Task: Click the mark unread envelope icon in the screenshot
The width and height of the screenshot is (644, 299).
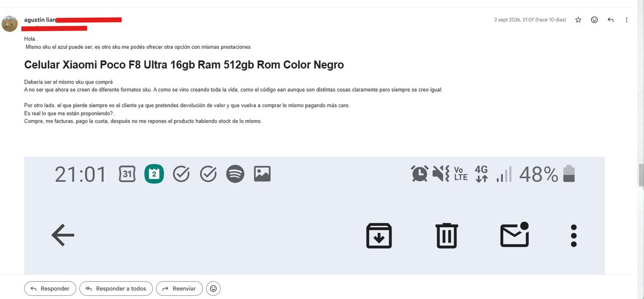Action: click(x=515, y=235)
